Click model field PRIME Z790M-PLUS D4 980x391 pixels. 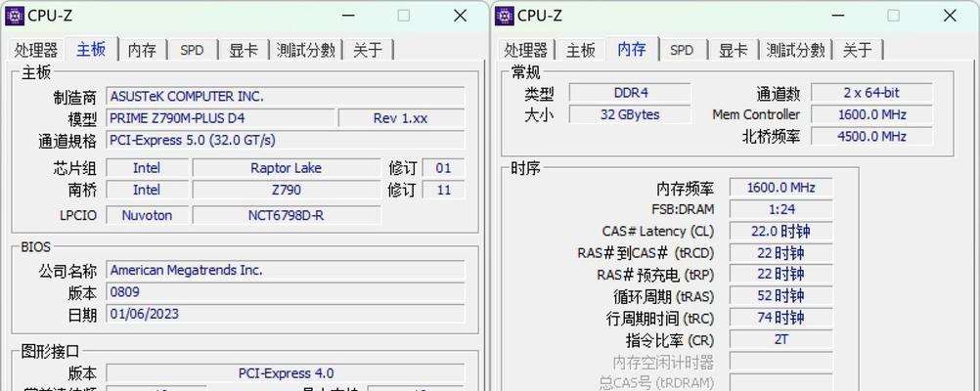coord(220,118)
